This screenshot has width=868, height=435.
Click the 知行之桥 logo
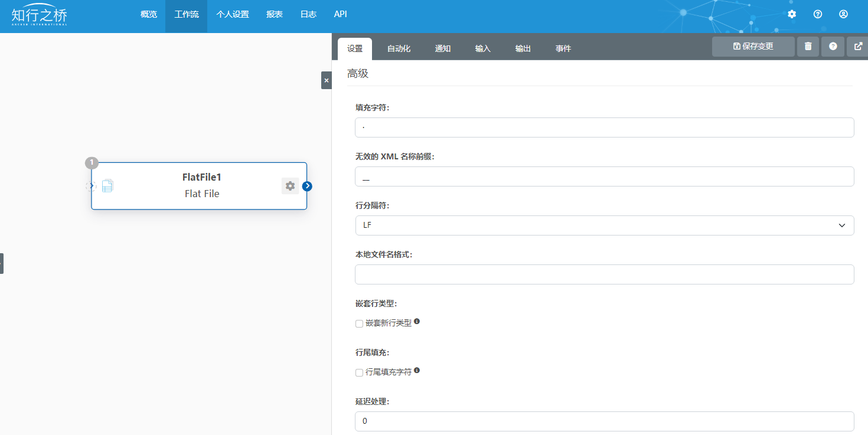pos(40,14)
